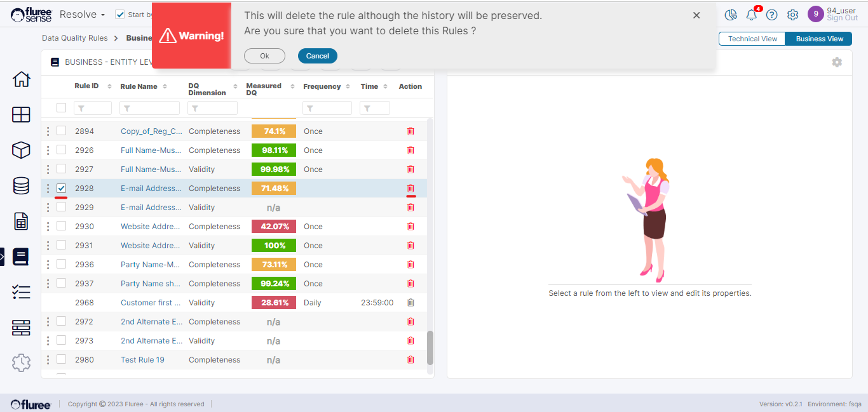Click Cancel in the warning dialog
This screenshot has width=868, height=412.
pos(317,56)
